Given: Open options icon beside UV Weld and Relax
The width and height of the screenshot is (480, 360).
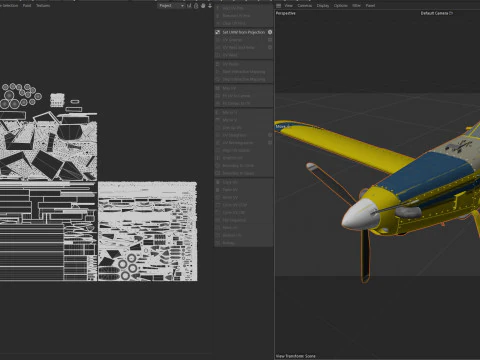Looking at the screenshot, I should [270, 47].
